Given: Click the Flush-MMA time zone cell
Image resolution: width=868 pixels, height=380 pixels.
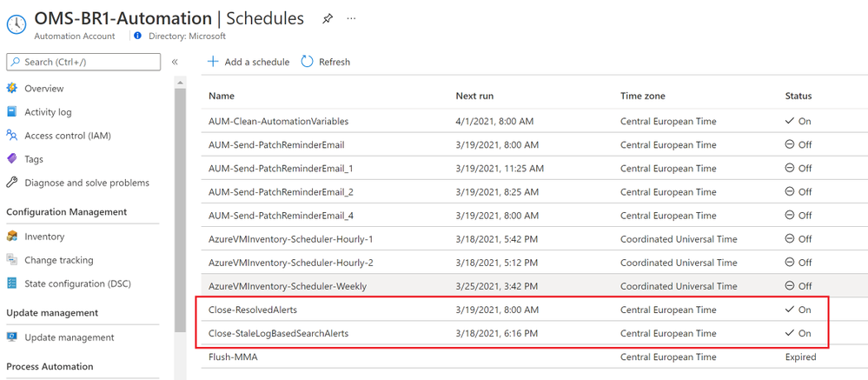Looking at the screenshot, I should pos(668,357).
